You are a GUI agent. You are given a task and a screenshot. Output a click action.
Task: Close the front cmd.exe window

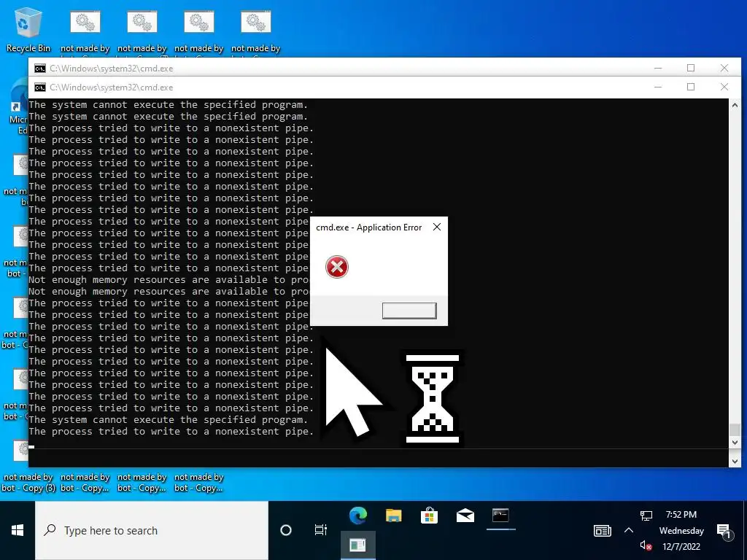pyautogui.click(x=724, y=87)
